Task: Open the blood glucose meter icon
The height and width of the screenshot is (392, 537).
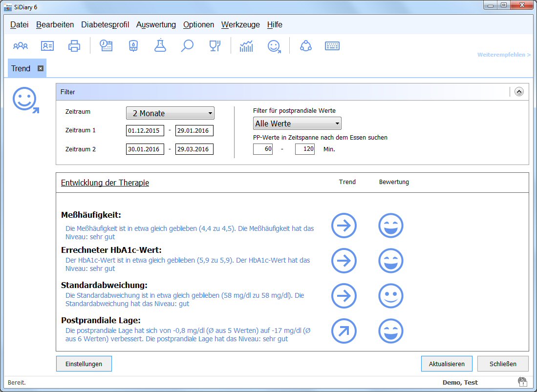Action: pos(133,46)
